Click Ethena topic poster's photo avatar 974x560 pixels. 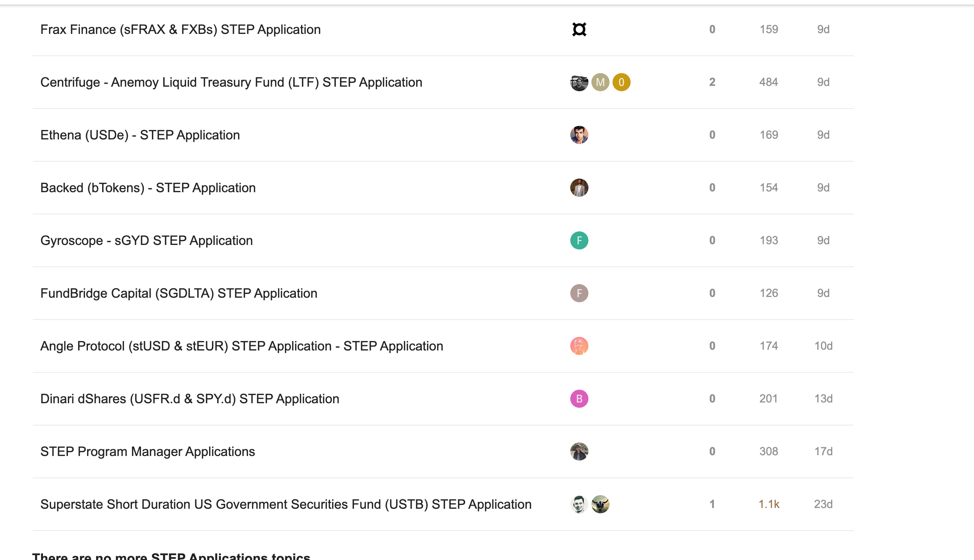pos(579,135)
